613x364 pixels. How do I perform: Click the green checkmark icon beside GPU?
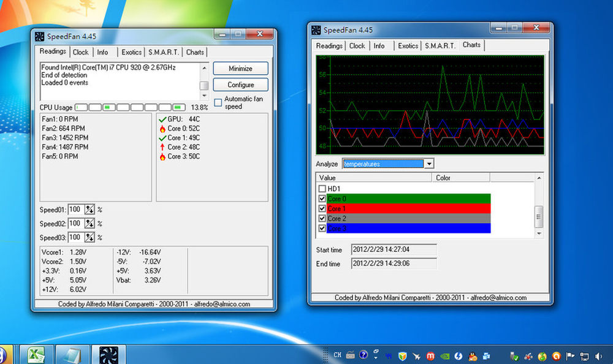click(162, 119)
